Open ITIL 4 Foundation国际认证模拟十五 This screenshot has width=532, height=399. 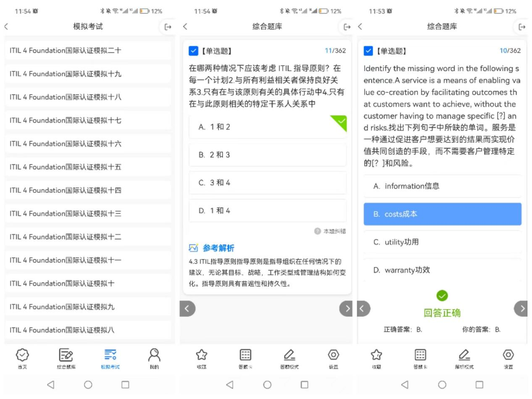point(88,167)
